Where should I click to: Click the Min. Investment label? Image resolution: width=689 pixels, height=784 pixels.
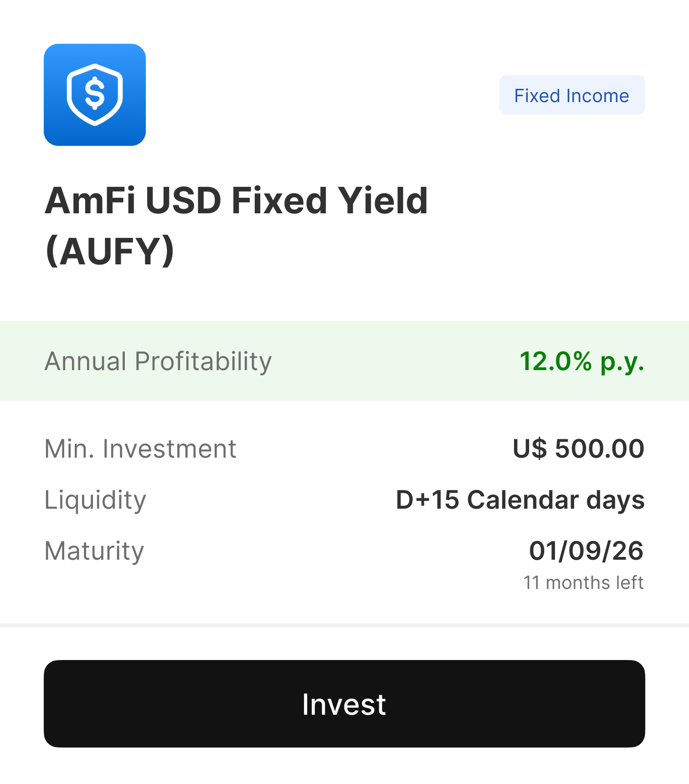click(x=140, y=449)
